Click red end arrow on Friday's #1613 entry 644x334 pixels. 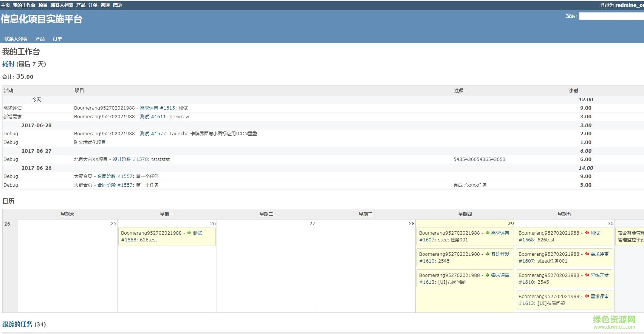(x=587, y=296)
